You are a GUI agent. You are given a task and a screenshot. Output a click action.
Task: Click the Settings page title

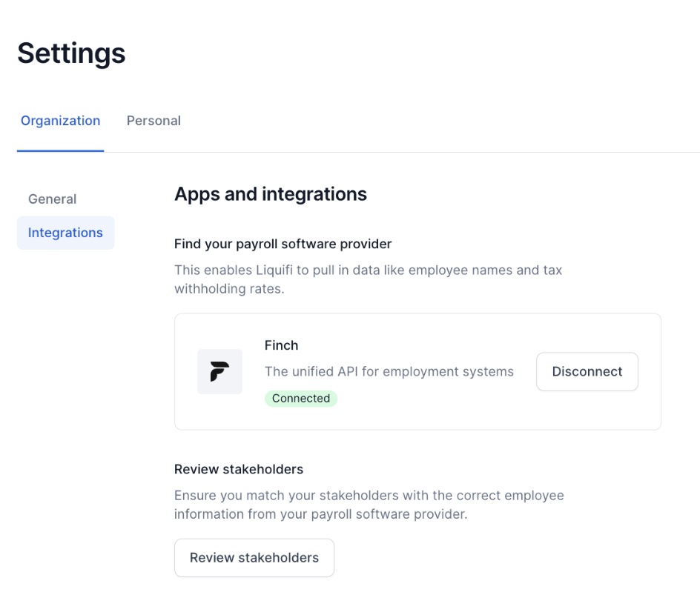tap(71, 53)
